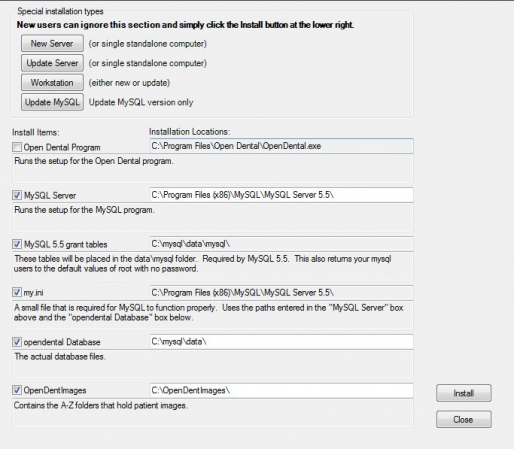Image resolution: width=514 pixels, height=449 pixels.
Task: Focus the opendental Database path field
Action: click(x=281, y=342)
